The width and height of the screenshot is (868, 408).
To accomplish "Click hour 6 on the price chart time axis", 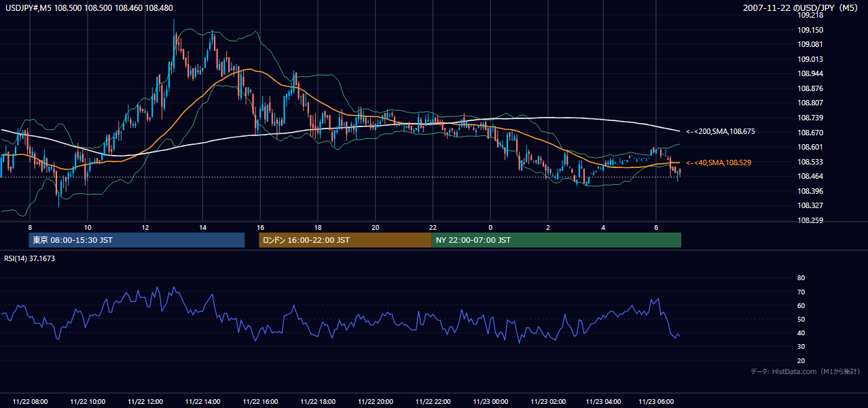I will pos(656,226).
